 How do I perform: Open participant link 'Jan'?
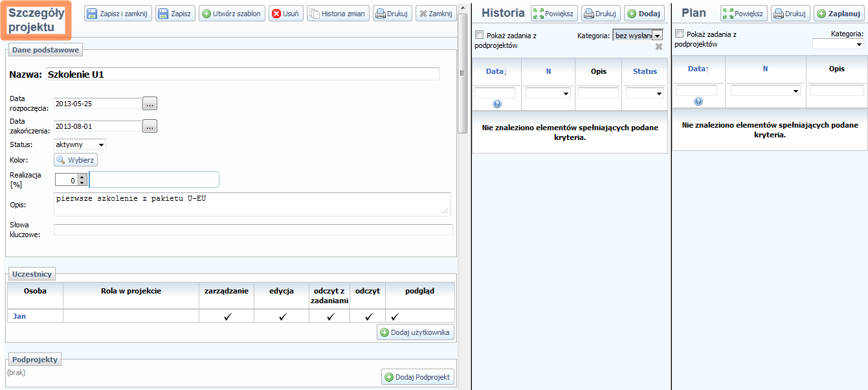click(x=19, y=316)
